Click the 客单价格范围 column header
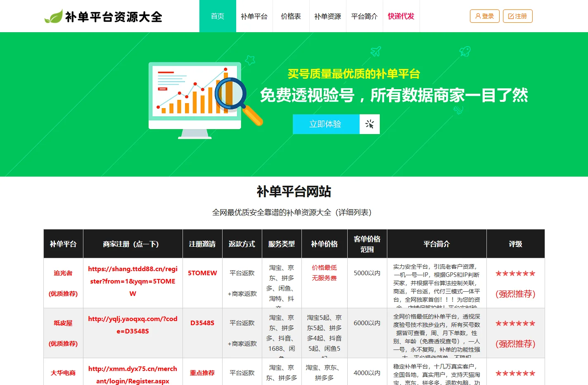This screenshot has height=385, width=588. [x=367, y=244]
